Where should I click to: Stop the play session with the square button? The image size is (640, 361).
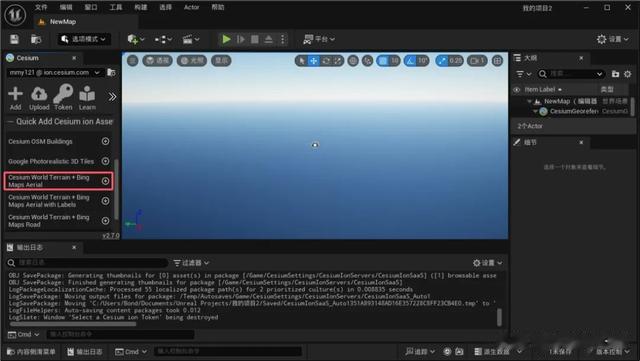coord(255,39)
